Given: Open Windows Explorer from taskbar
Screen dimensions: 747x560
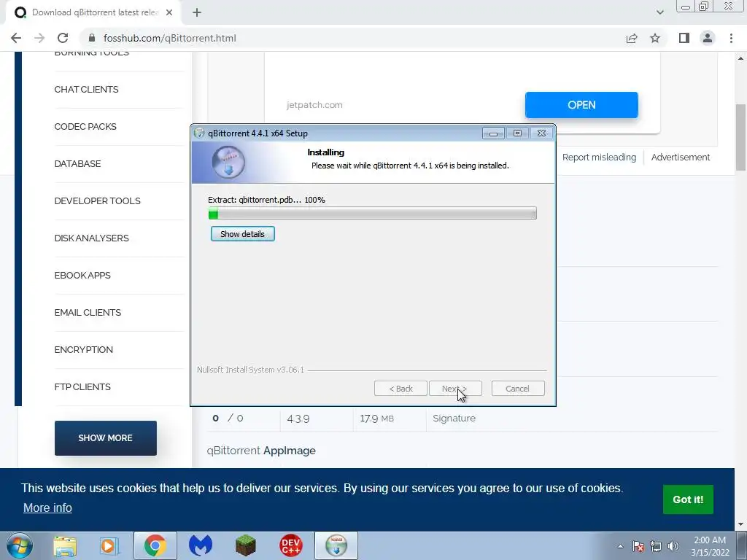Looking at the screenshot, I should [65, 545].
